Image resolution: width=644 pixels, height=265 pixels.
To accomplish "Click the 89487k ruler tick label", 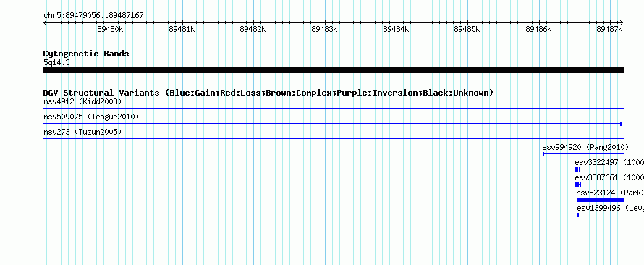I will pos(609,29).
